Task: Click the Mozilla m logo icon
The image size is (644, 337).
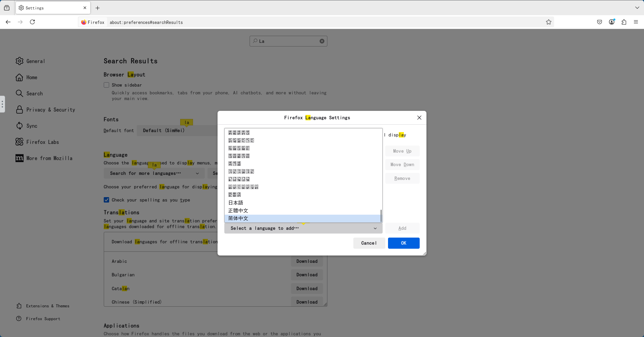Action: point(20,158)
